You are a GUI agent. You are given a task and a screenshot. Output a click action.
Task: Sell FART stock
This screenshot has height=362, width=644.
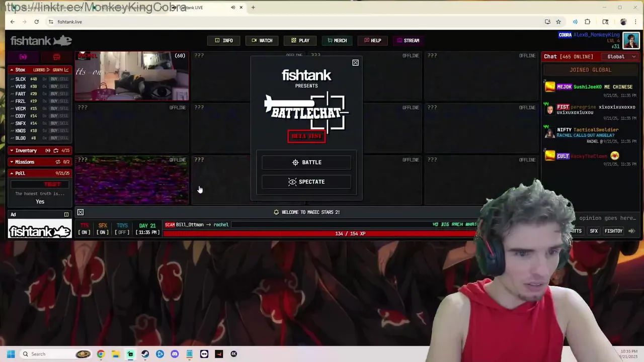(64, 94)
